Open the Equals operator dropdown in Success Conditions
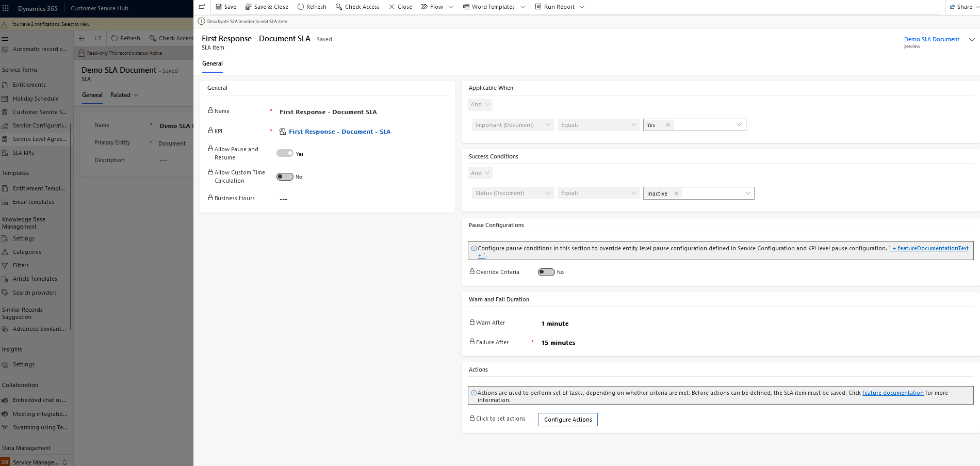Image resolution: width=980 pixels, height=466 pixels. tap(598, 193)
